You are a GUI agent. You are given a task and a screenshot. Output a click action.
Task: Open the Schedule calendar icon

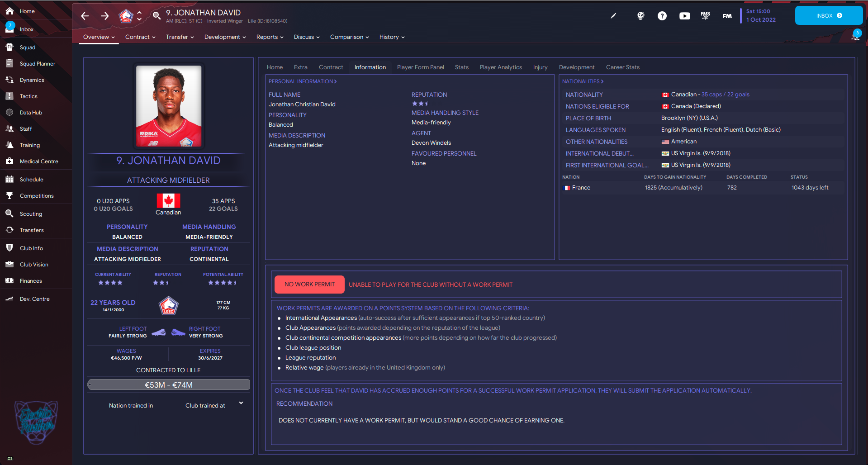9,179
